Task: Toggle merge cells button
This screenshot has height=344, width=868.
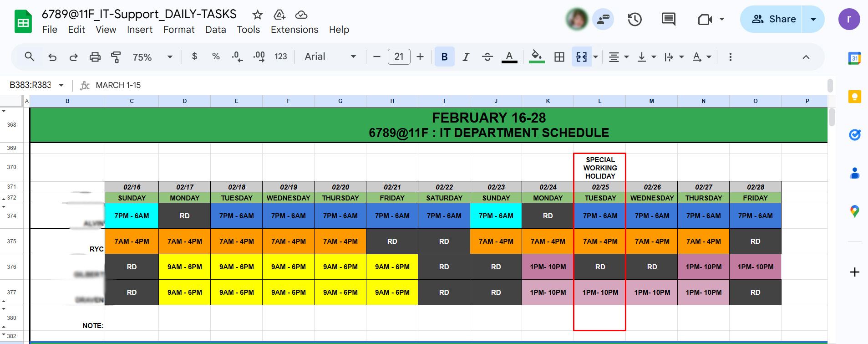Action: [x=581, y=57]
